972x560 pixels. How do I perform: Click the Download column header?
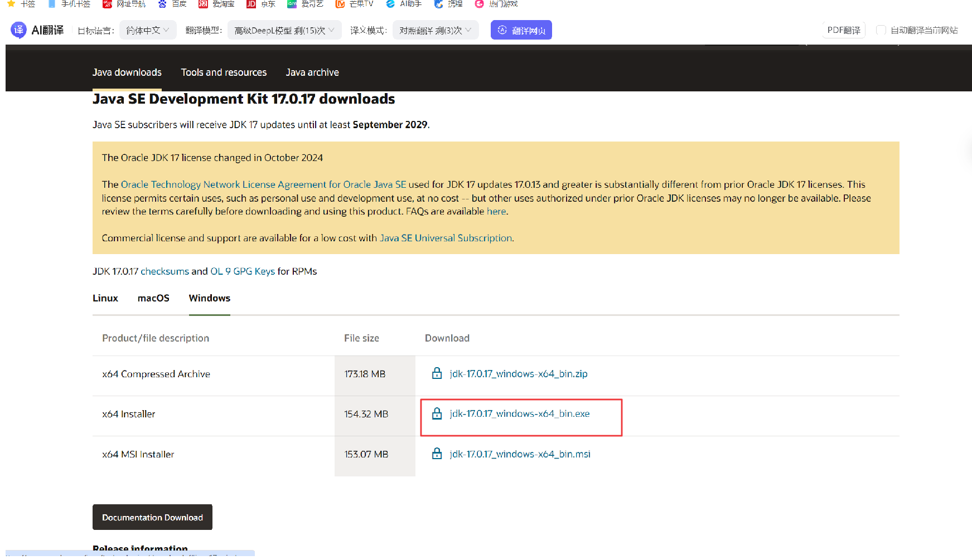click(x=447, y=338)
